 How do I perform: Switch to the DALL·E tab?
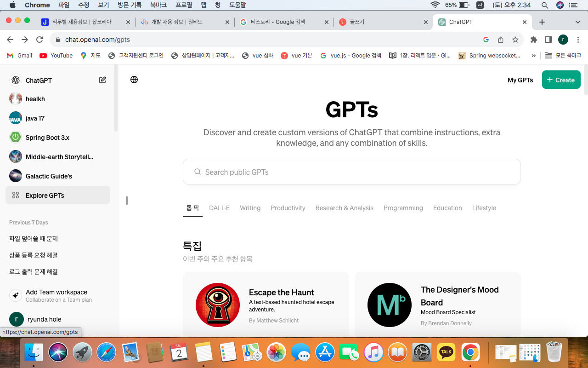[x=219, y=208]
